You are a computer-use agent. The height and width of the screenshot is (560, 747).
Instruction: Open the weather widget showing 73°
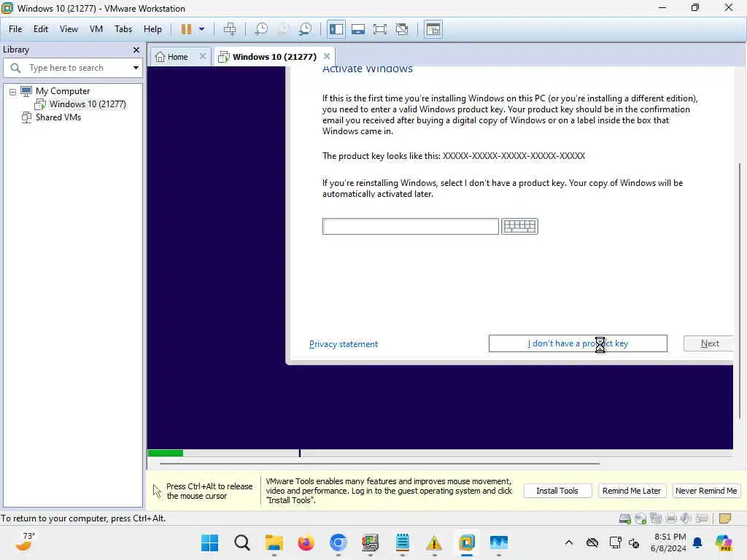coord(26,542)
